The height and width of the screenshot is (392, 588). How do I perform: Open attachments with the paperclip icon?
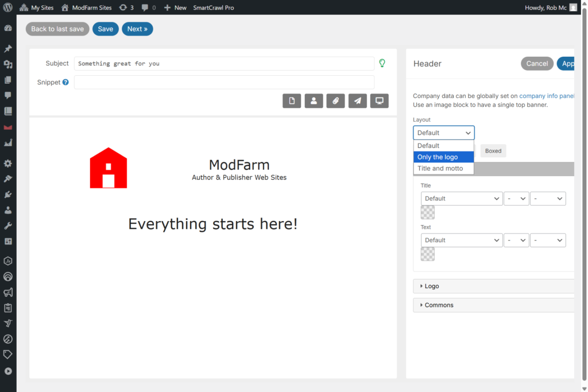[x=335, y=101]
